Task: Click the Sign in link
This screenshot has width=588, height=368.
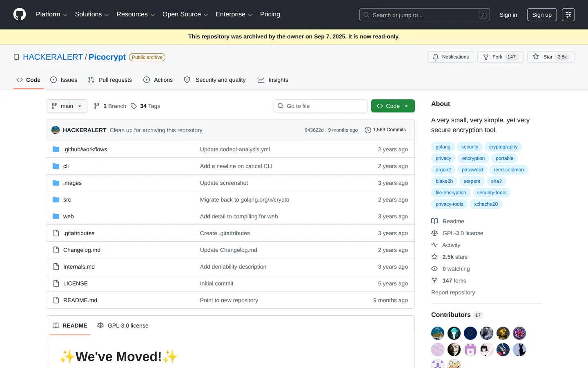Action: point(508,15)
